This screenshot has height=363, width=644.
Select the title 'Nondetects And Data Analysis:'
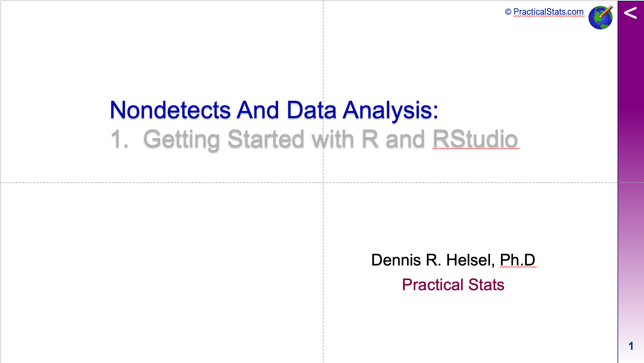point(274,110)
